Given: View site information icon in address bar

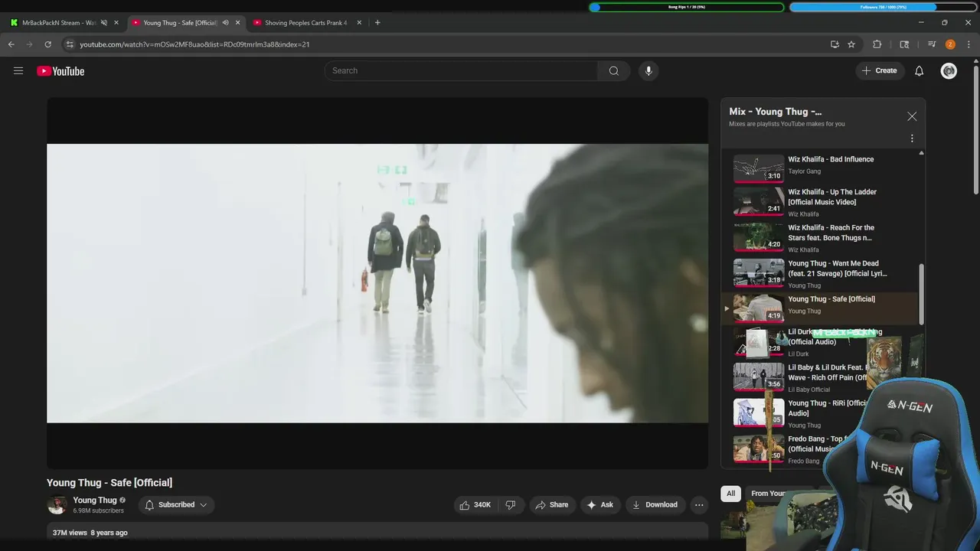Looking at the screenshot, I should pos(70,44).
